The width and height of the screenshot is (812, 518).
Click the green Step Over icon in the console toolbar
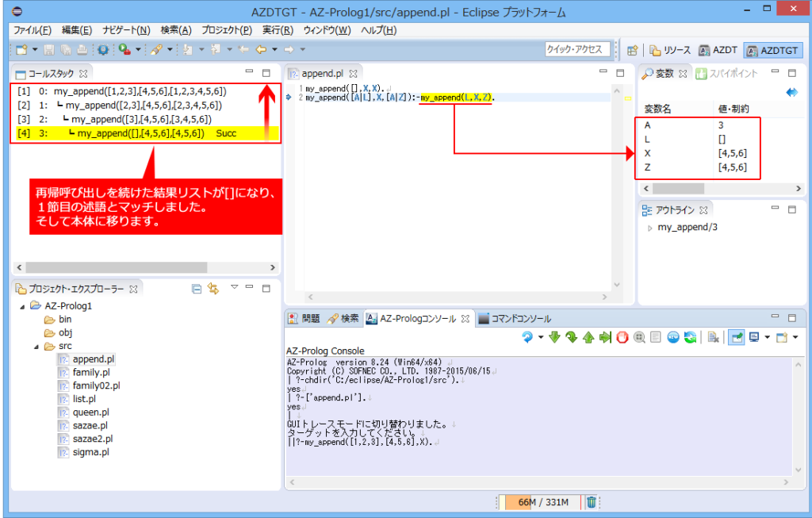[x=570, y=336]
